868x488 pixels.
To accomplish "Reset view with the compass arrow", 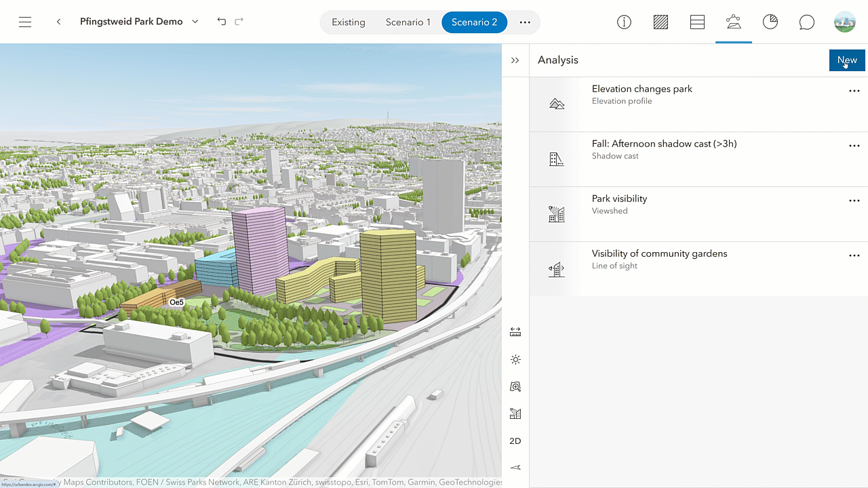I will pyautogui.click(x=515, y=467).
